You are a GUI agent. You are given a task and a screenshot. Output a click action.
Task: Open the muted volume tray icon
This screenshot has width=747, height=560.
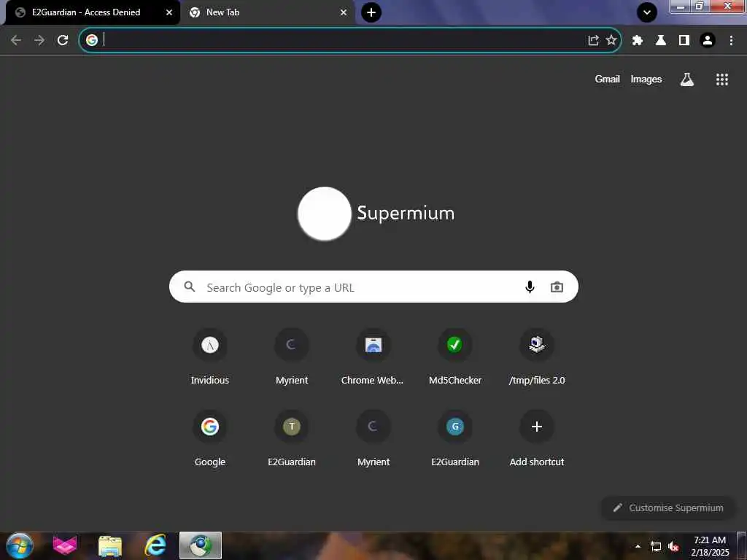tap(673, 546)
